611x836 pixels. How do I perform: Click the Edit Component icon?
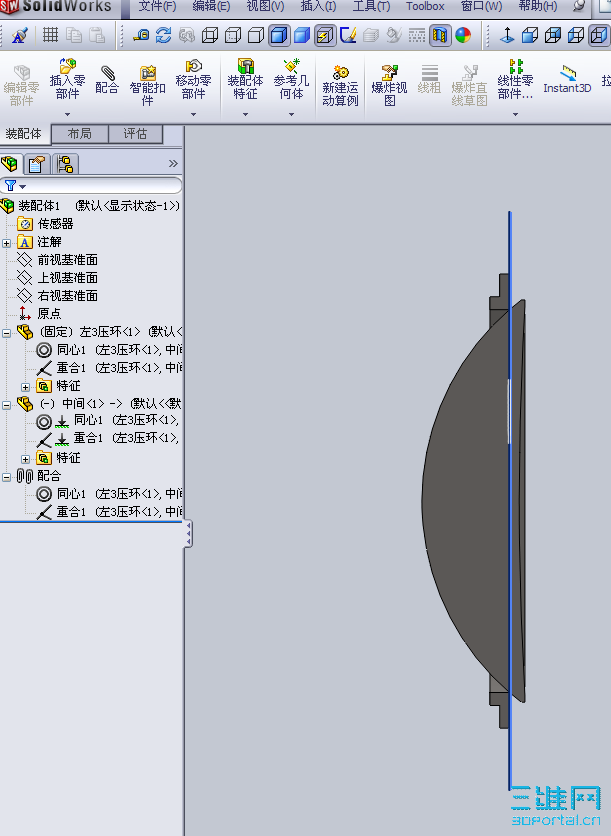[21, 85]
